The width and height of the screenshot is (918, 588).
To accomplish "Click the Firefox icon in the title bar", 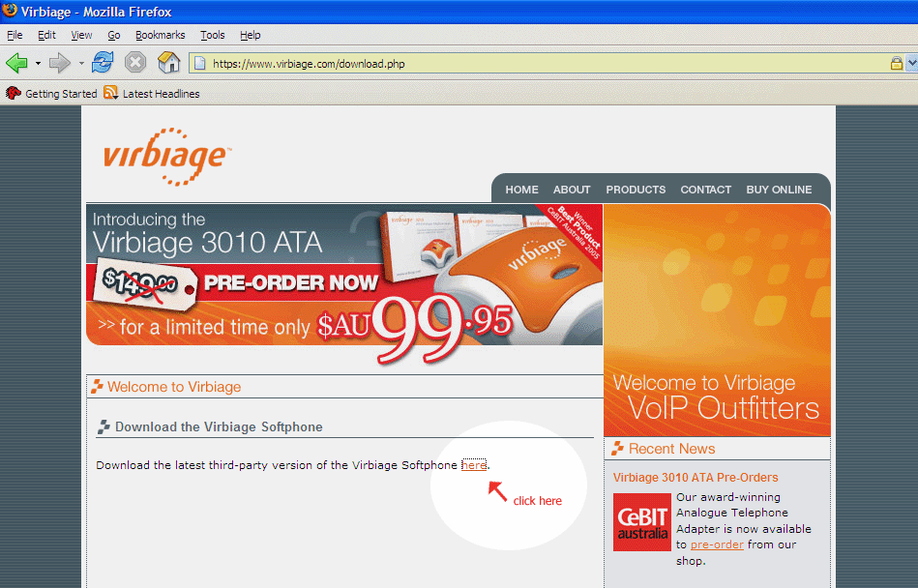I will pos(10,11).
